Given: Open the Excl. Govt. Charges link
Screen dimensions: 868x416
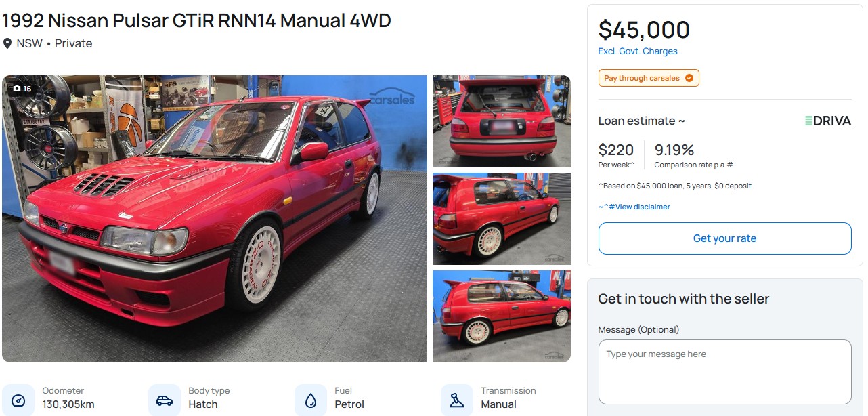Looking at the screenshot, I should (638, 51).
